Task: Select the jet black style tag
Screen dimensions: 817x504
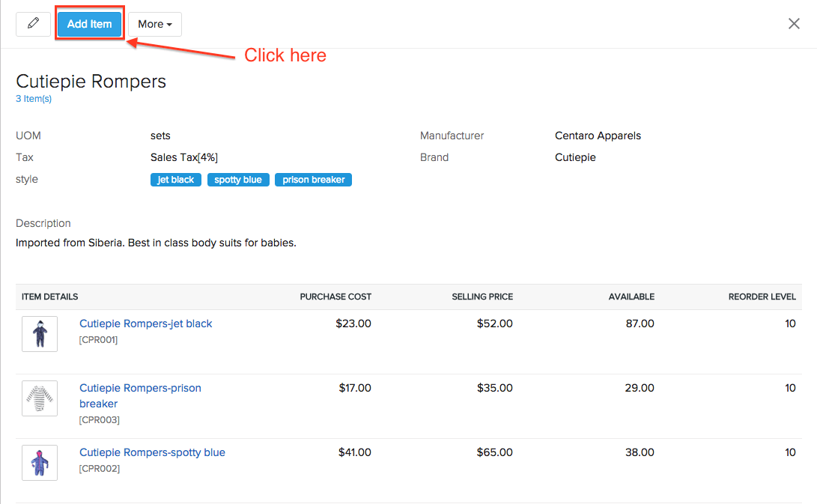Action: tap(175, 179)
